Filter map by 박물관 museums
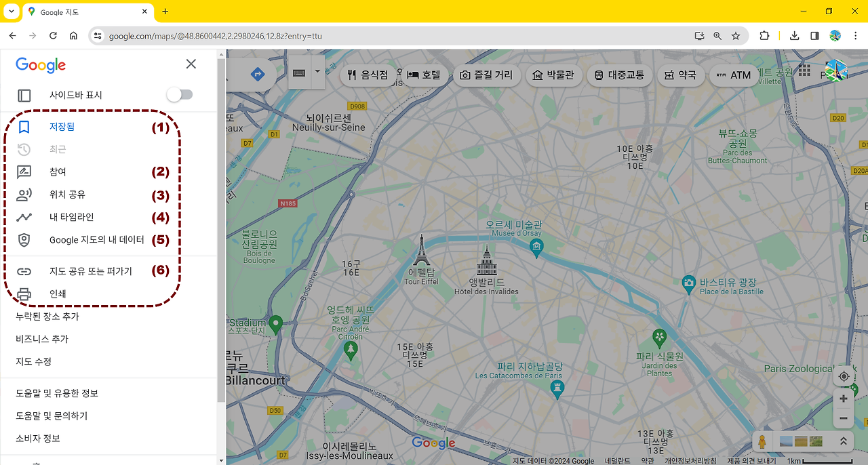The height and width of the screenshot is (465, 868). (x=553, y=75)
